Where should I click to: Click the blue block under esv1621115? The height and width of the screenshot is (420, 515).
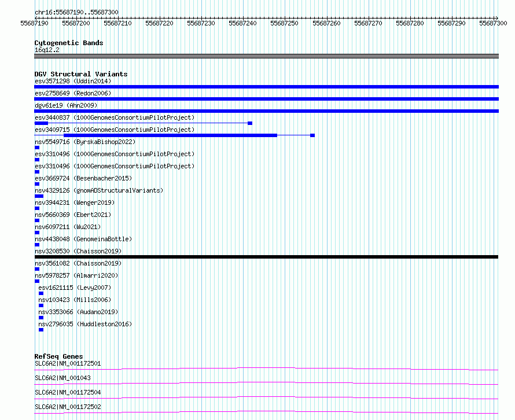click(41, 293)
